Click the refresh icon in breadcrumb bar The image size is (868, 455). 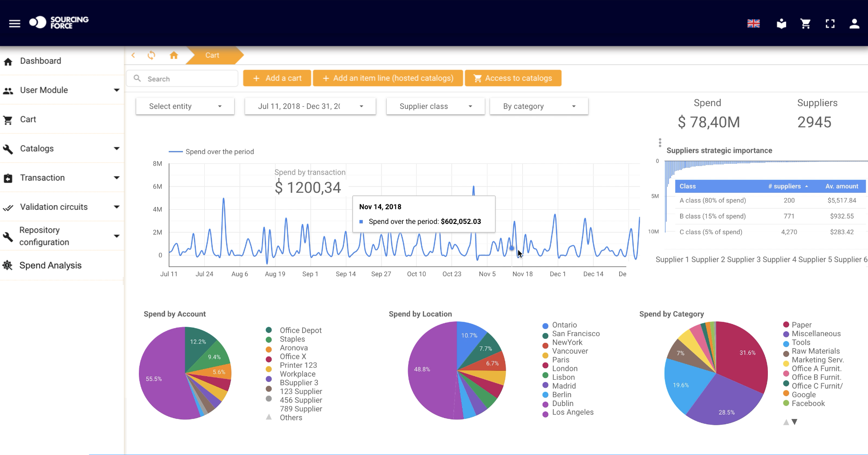[x=151, y=55]
